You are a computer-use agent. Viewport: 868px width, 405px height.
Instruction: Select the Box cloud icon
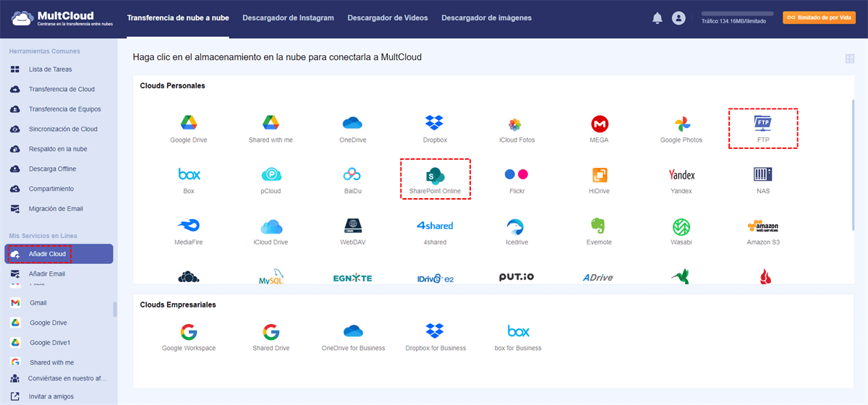pyautogui.click(x=189, y=180)
